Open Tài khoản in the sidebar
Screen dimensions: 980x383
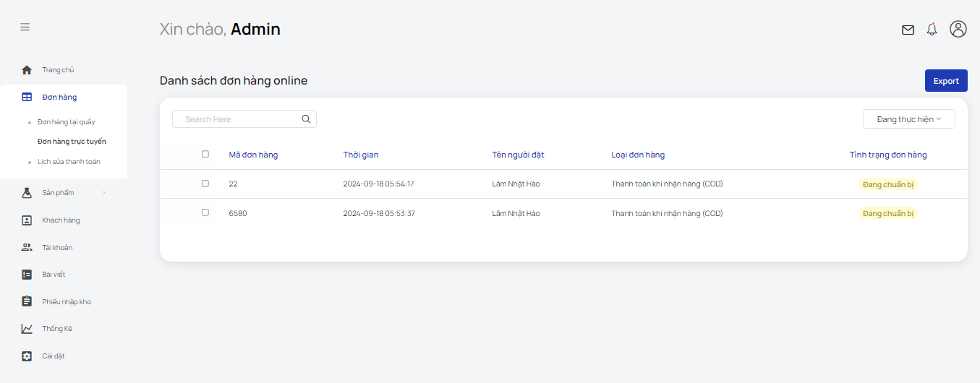[57, 247]
